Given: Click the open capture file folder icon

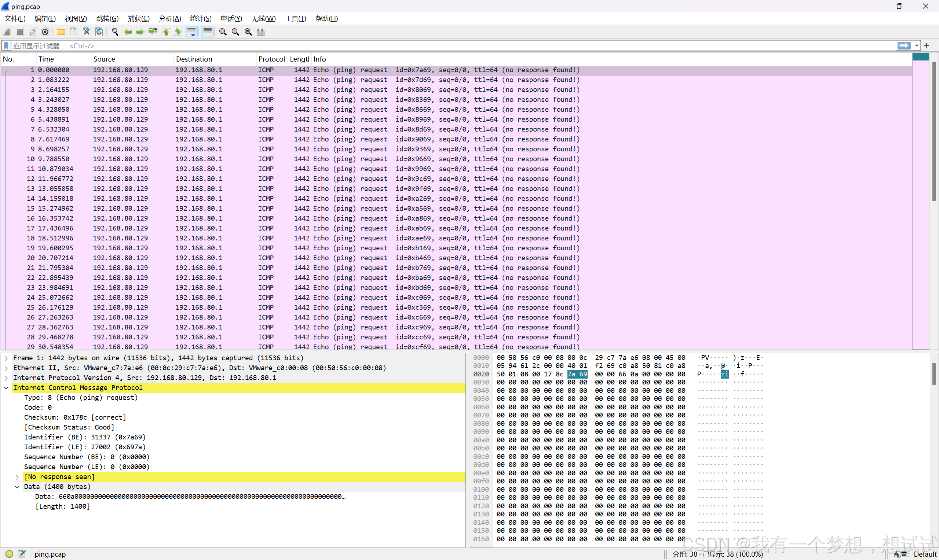Looking at the screenshot, I should tap(61, 32).
